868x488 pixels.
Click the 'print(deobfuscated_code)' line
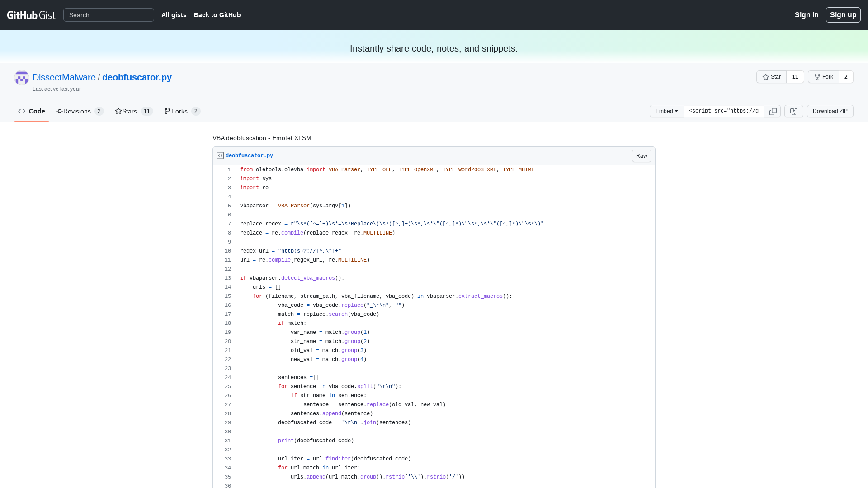point(316,441)
